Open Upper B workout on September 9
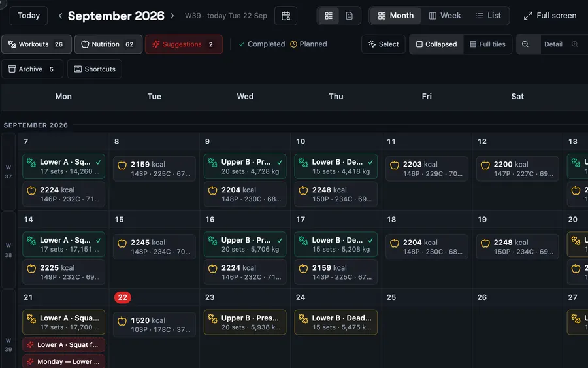This screenshot has height=368, width=588. (245, 166)
